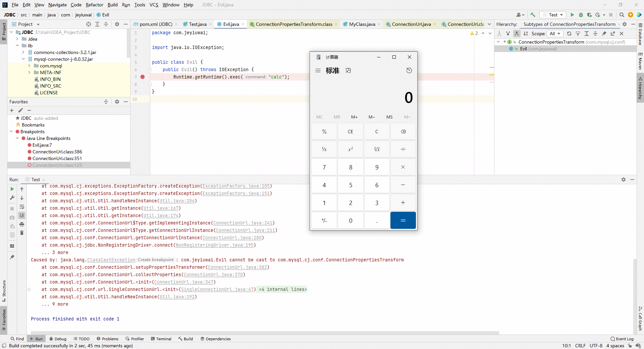Open the Scope dropdown showing All
The width and height of the screenshot is (644, 349).
pos(555,34)
